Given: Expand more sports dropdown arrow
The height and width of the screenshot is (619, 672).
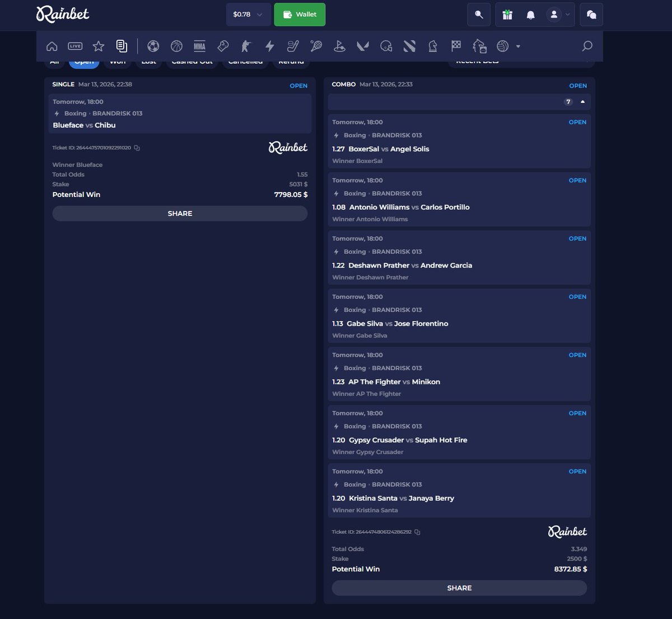Looking at the screenshot, I should [x=518, y=46].
